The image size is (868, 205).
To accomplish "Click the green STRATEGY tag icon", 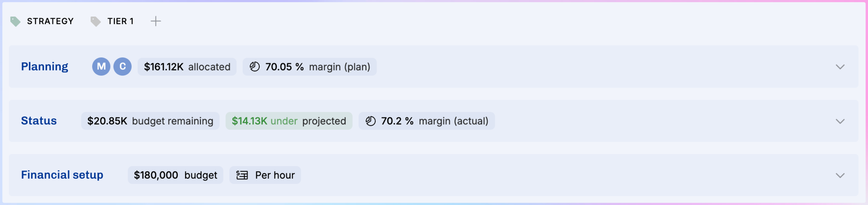I will (15, 22).
